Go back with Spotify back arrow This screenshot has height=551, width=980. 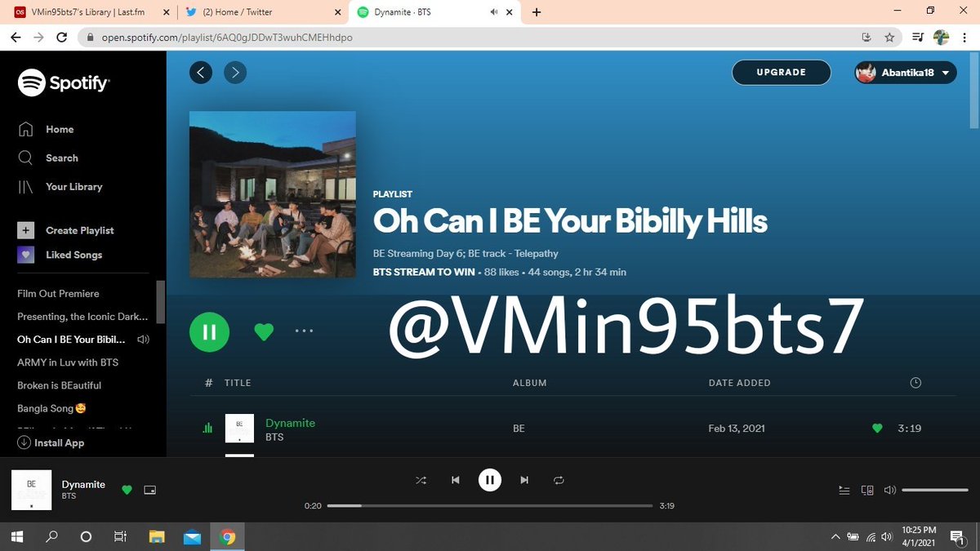201,73
